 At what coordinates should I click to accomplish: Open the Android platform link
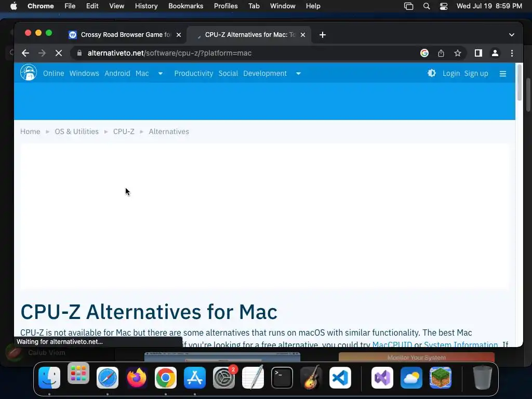coord(117,73)
